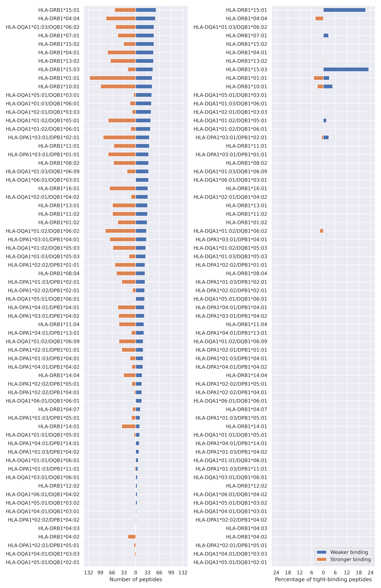The height and width of the screenshot is (588, 381).
Task: Click the 'Weaker binding' legend text
Action: (349, 552)
